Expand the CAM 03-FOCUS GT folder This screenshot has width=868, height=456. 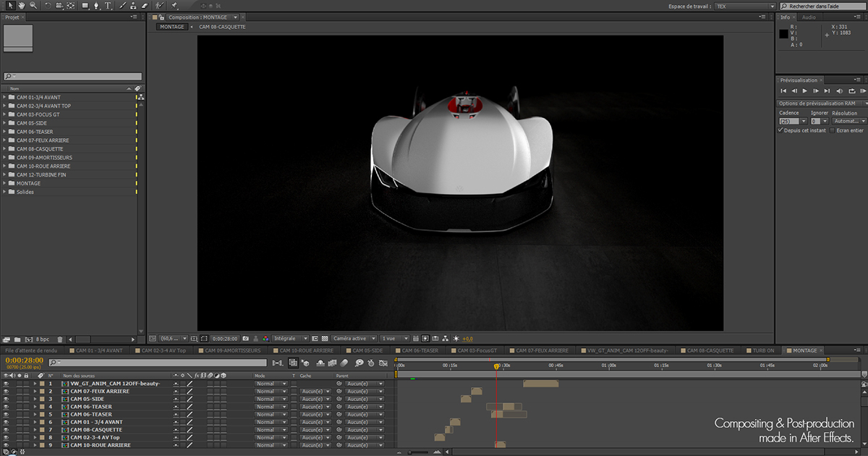pos(5,114)
